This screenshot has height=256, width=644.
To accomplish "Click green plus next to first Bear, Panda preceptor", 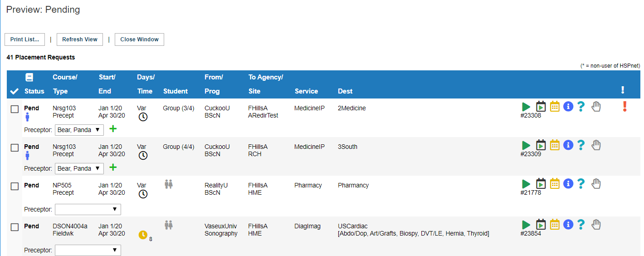I will [x=113, y=129].
